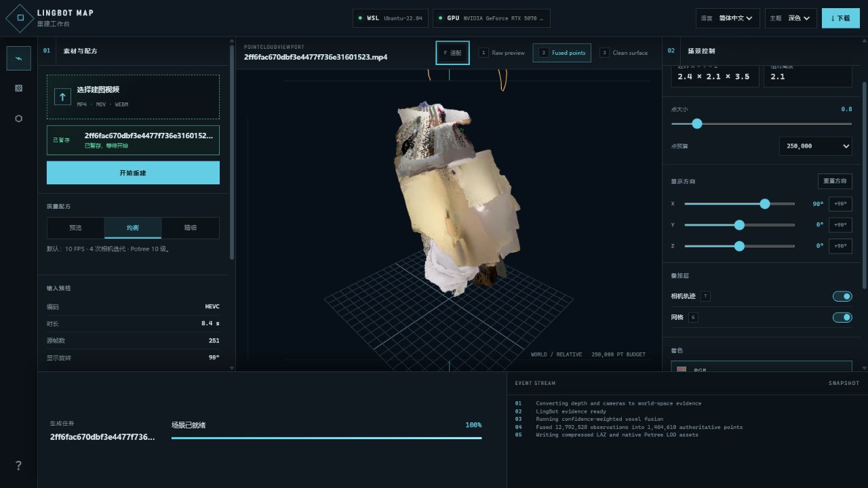Screen dimensions: 868x488
Task: Click the 251 source frame count
Action: (x=214, y=340)
